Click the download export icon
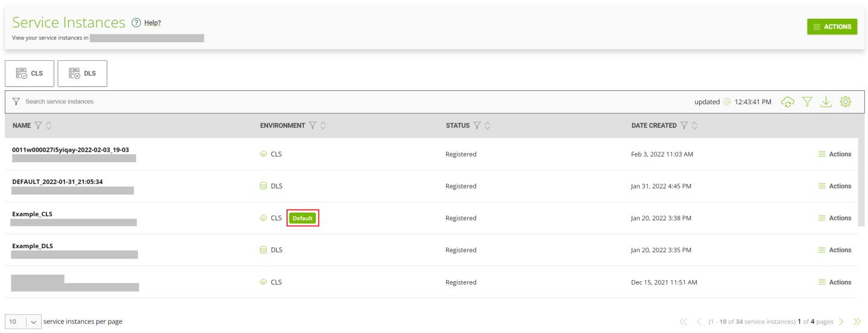The height and width of the screenshot is (333, 868). (826, 102)
